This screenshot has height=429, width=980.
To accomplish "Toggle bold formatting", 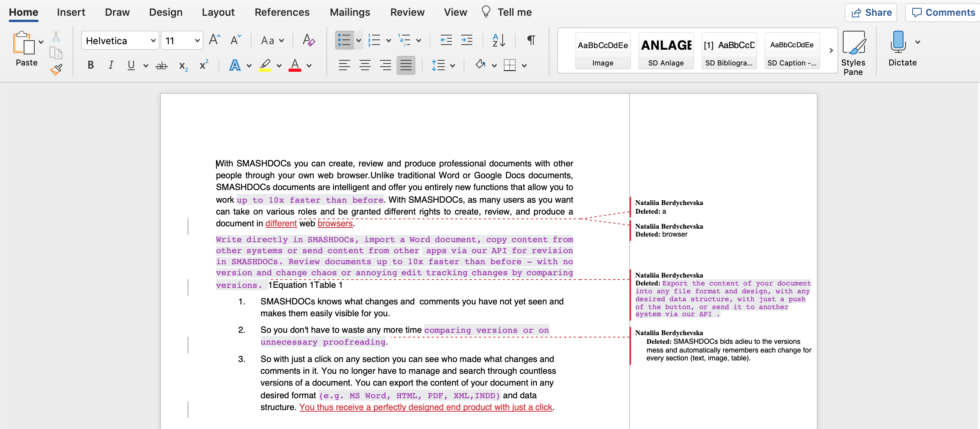I will [91, 65].
